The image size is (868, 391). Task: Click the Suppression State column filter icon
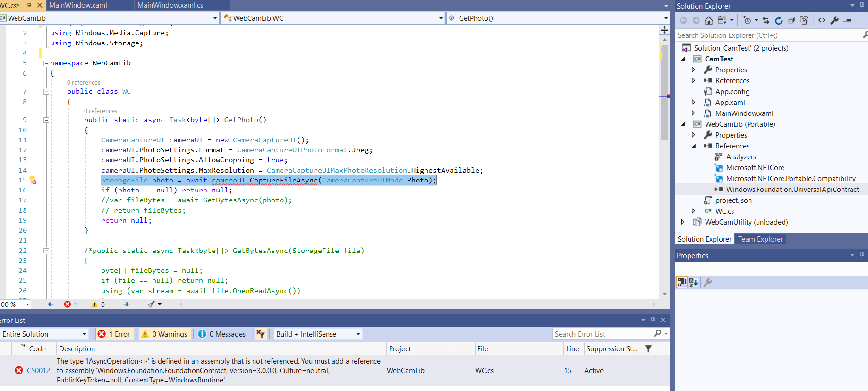pyautogui.click(x=648, y=349)
